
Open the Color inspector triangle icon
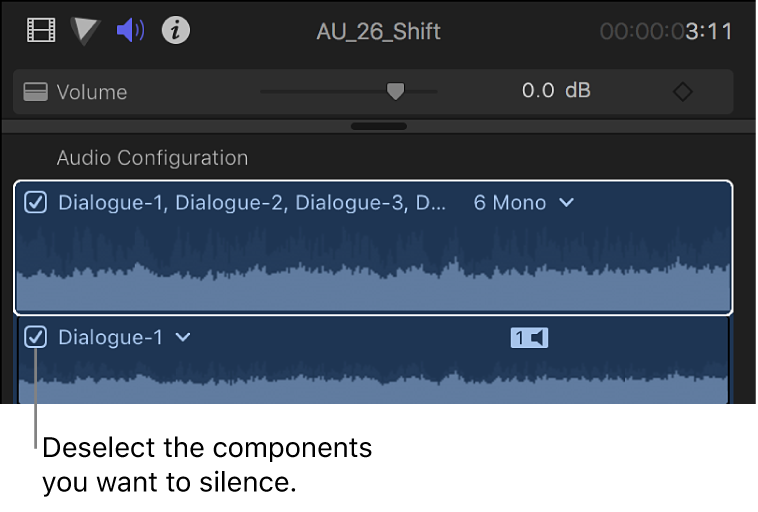86,31
